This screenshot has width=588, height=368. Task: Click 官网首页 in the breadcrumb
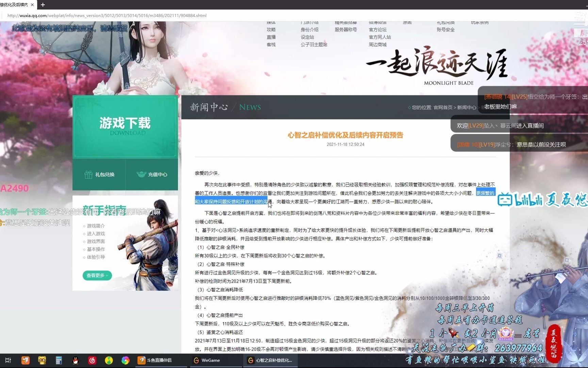(443, 107)
